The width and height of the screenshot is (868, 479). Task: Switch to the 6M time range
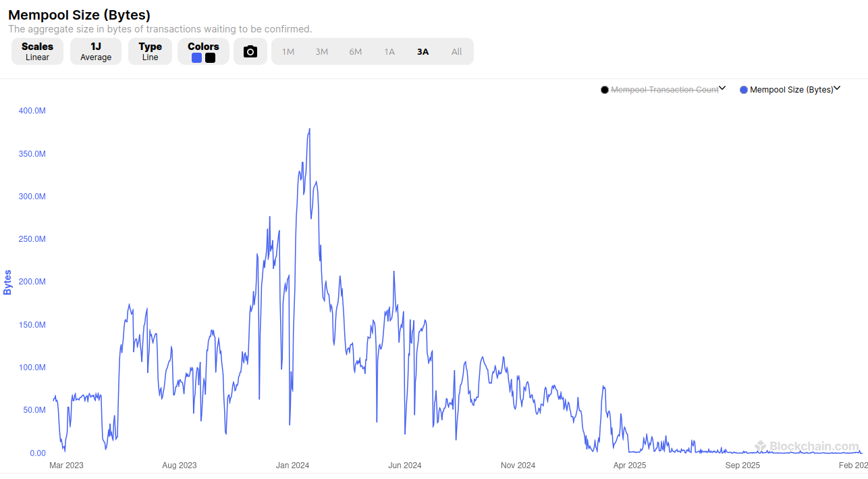pos(356,52)
